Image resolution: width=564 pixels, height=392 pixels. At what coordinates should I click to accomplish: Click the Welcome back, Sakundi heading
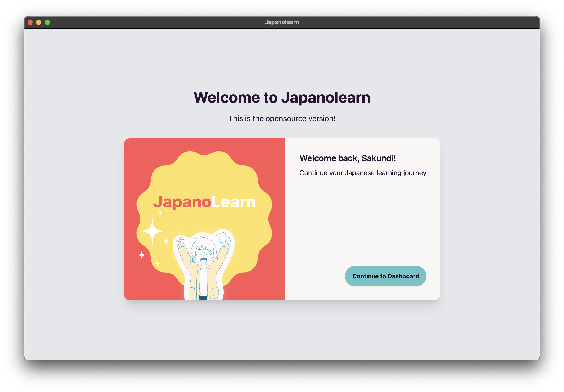click(x=348, y=158)
